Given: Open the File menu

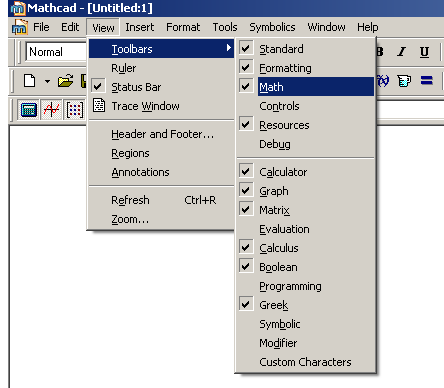Looking at the screenshot, I should [x=41, y=27].
